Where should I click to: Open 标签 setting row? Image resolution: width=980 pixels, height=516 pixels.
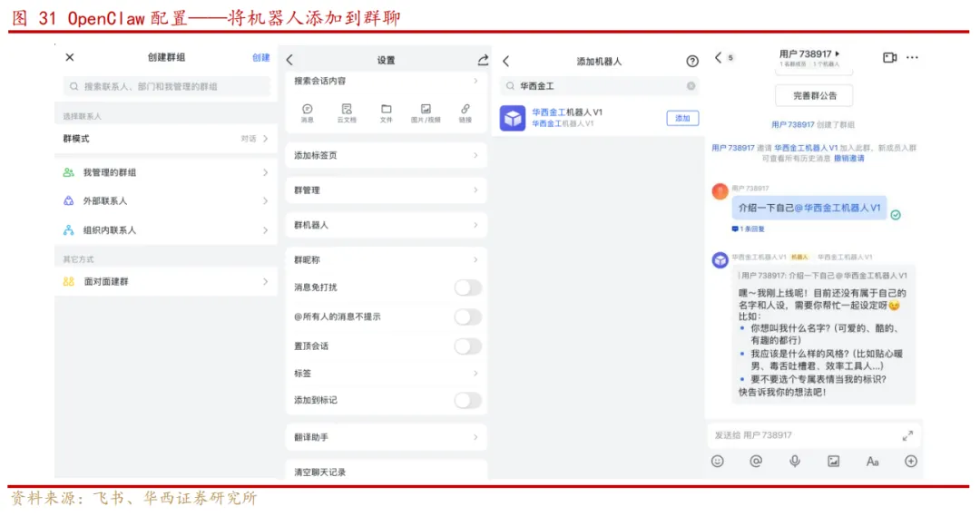(387, 373)
